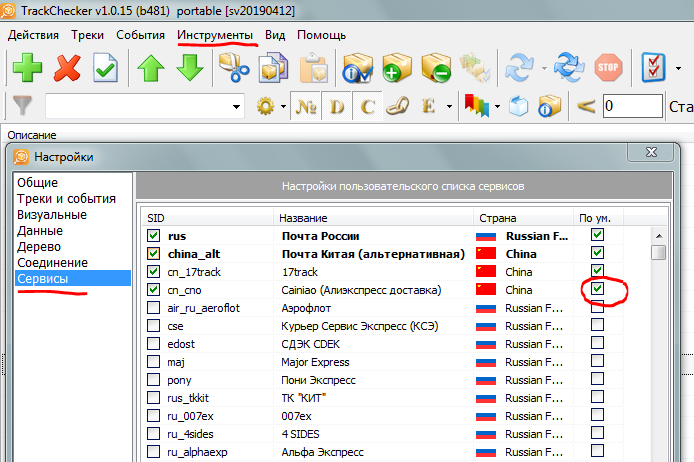
Task: Select Сервисы settings category
Action: click(73, 278)
